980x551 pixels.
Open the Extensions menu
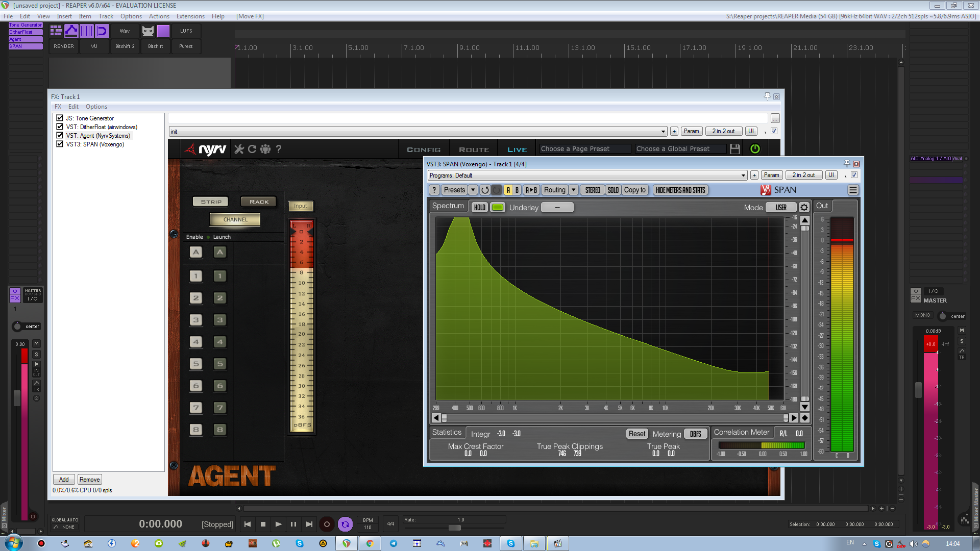tap(190, 16)
